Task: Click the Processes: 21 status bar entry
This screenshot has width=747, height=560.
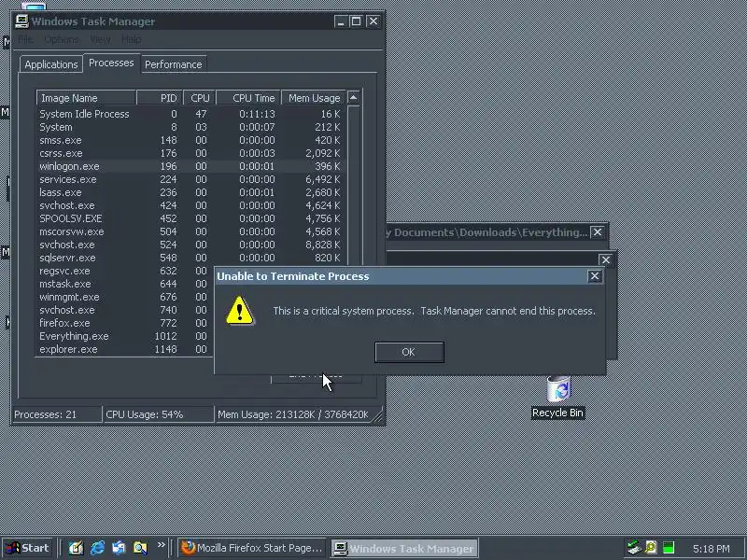Action: (x=56, y=414)
